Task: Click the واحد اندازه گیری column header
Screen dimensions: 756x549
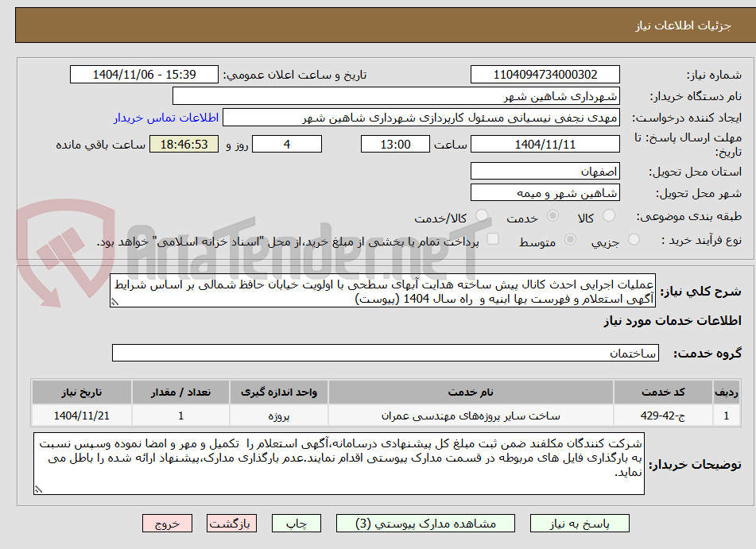Action: tap(279, 392)
